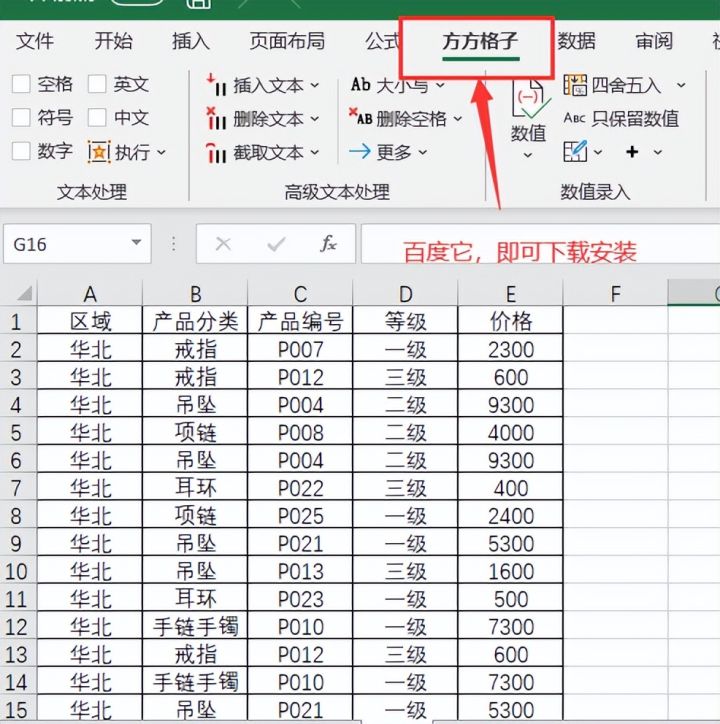Click the edit-table pencil icon
720x724 pixels.
(x=575, y=151)
